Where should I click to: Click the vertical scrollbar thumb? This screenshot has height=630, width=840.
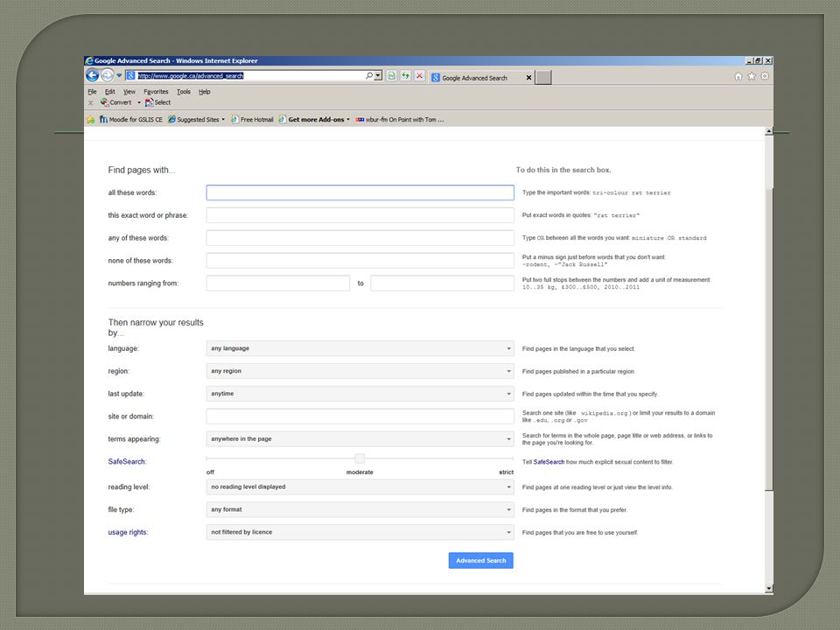click(x=769, y=339)
